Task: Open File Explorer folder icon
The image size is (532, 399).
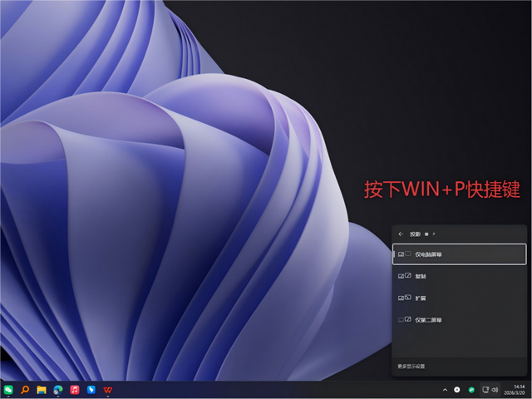Action: [42, 390]
